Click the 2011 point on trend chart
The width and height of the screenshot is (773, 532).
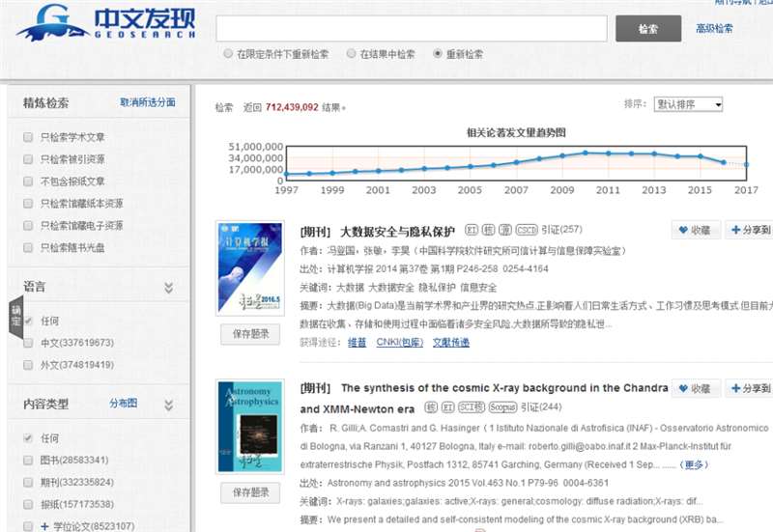[x=608, y=154]
